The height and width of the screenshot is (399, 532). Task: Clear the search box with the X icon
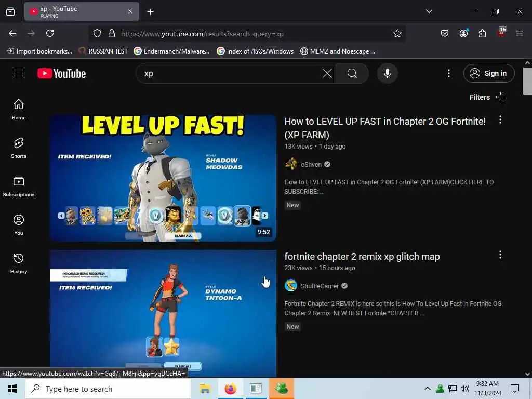327,73
